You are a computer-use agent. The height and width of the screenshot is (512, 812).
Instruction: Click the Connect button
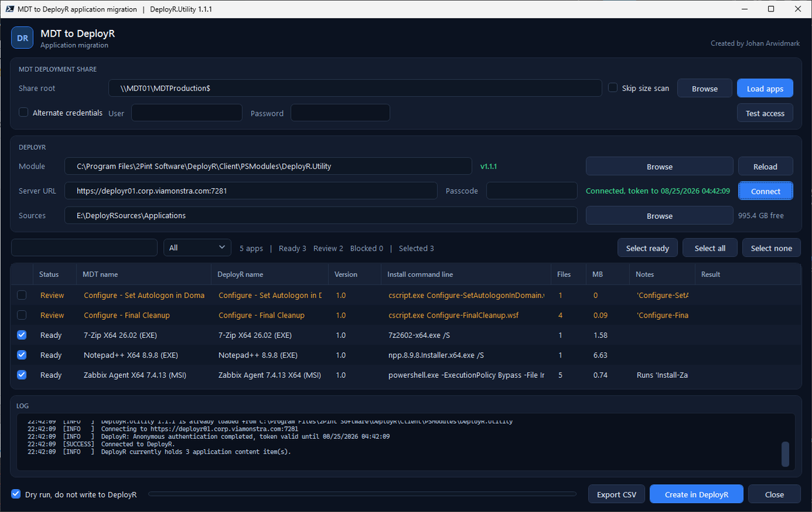[765, 191]
